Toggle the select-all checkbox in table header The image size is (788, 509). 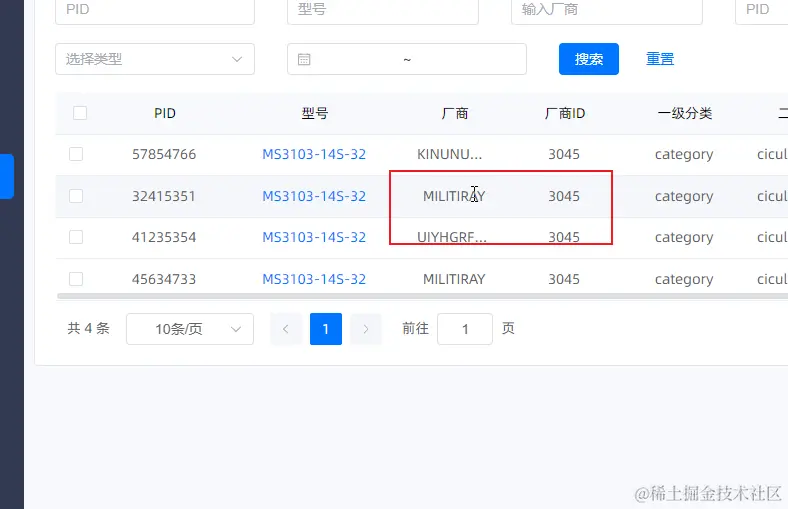click(80, 113)
